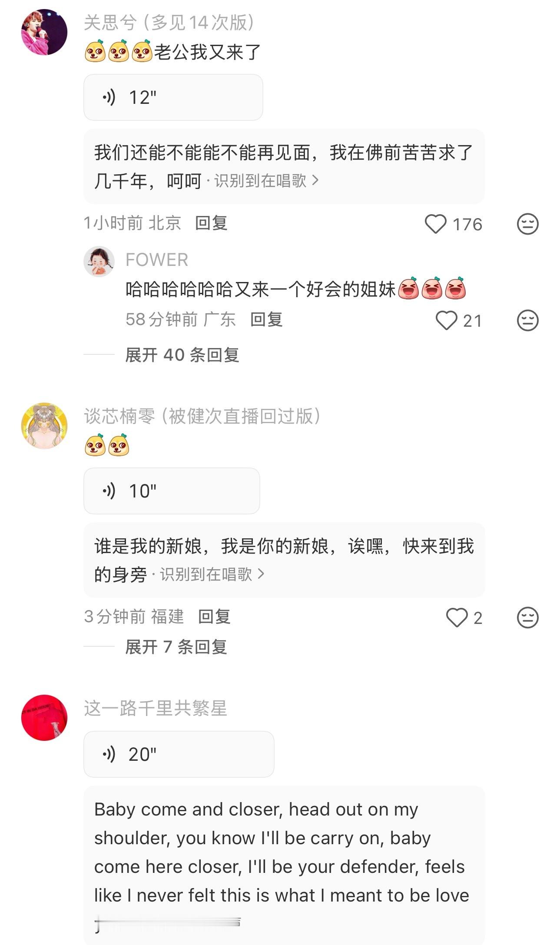This screenshot has height=945, width=560.
Task: Reply to FOWER's Guangdong comment
Action: coord(266,320)
